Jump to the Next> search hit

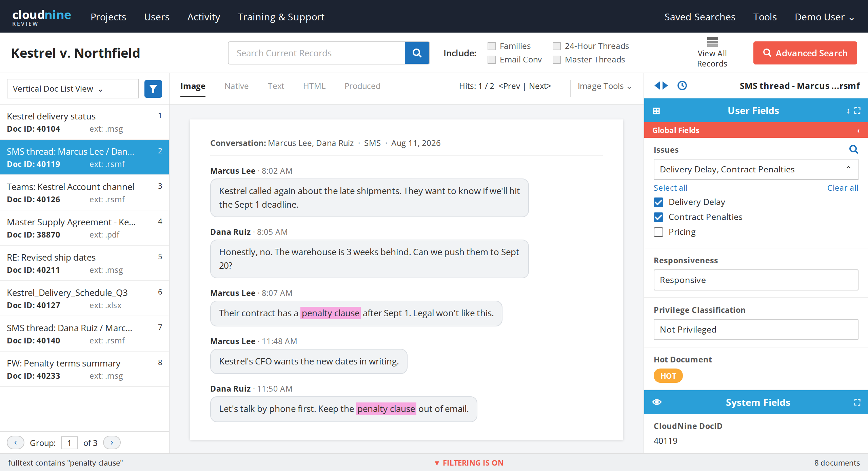pos(540,86)
